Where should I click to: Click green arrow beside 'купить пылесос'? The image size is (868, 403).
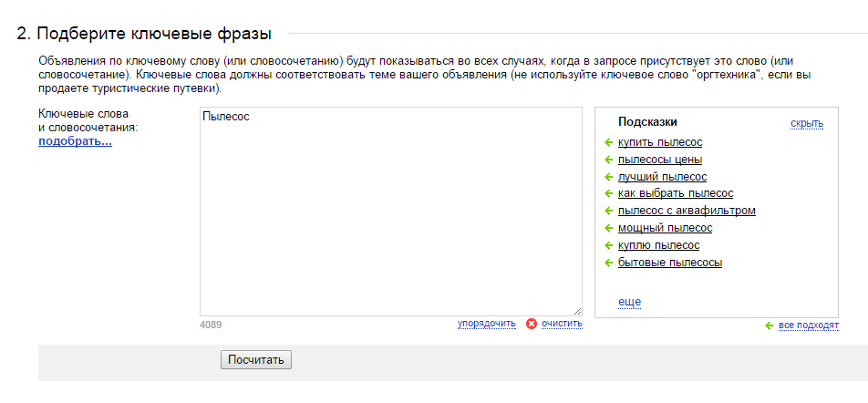pyautogui.click(x=608, y=142)
